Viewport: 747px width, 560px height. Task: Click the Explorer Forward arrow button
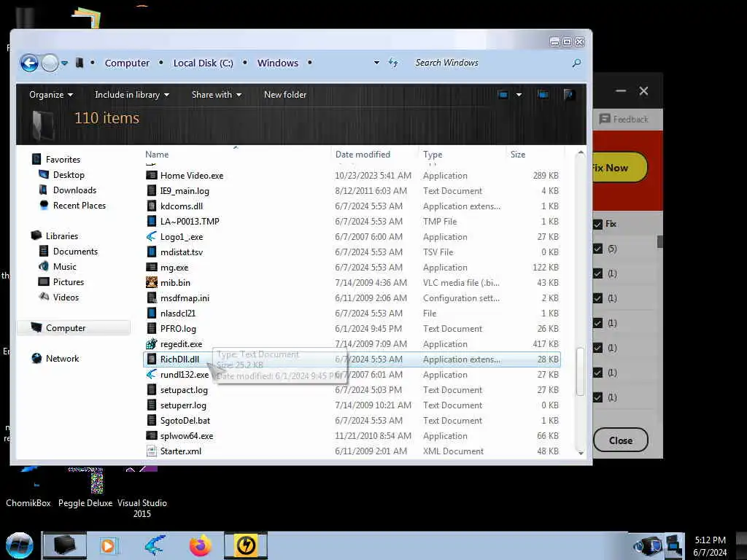tap(50, 63)
